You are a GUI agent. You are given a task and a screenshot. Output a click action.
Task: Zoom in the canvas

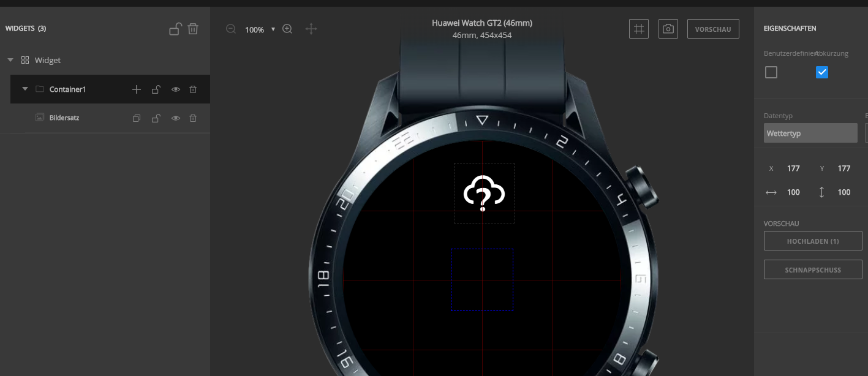[287, 29]
